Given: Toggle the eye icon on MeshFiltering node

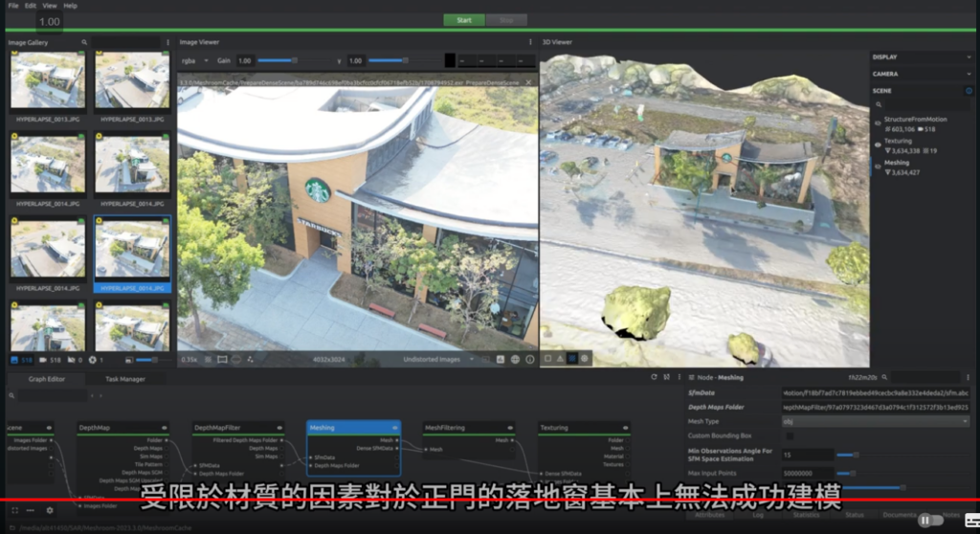Looking at the screenshot, I should coord(510,428).
